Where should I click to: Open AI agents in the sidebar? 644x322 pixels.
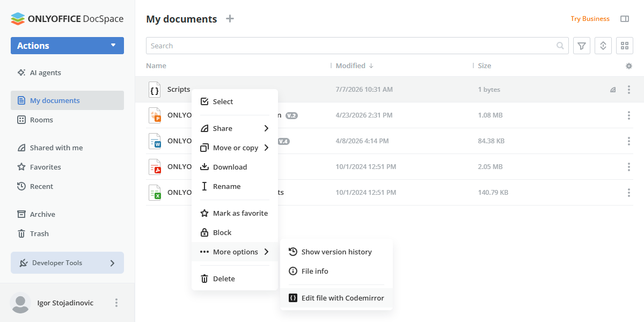[67, 72]
